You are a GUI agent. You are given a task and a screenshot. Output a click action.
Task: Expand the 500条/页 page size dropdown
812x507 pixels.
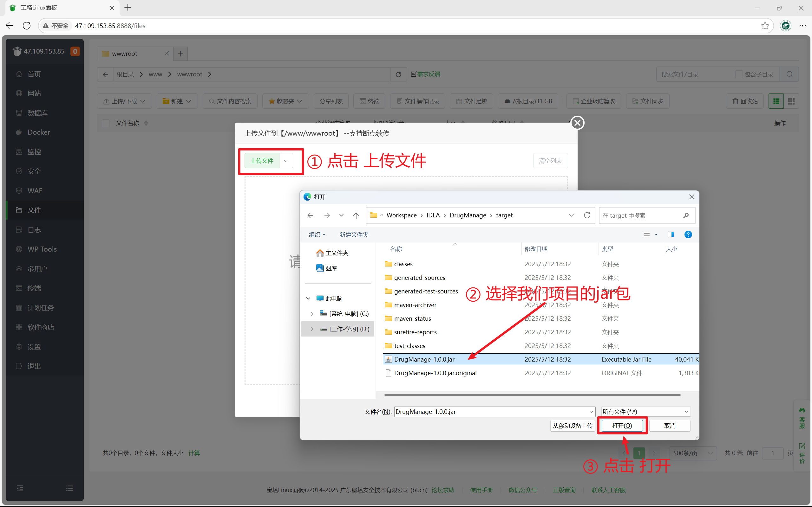pyautogui.click(x=693, y=453)
